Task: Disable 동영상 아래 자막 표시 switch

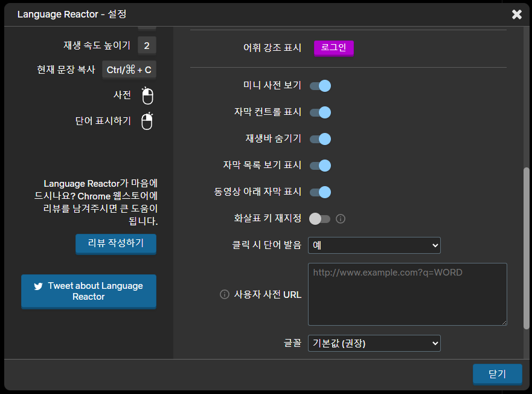Action: pyautogui.click(x=320, y=192)
